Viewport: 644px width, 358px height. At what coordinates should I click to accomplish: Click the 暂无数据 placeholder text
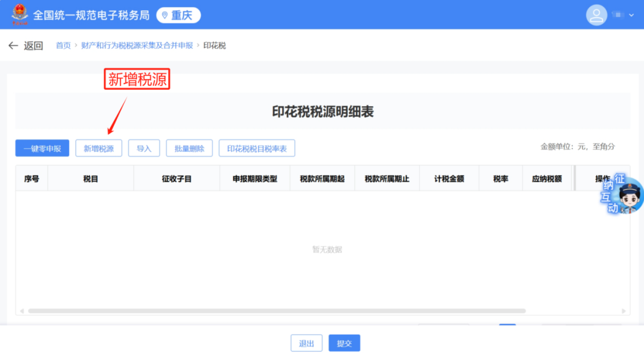point(327,250)
